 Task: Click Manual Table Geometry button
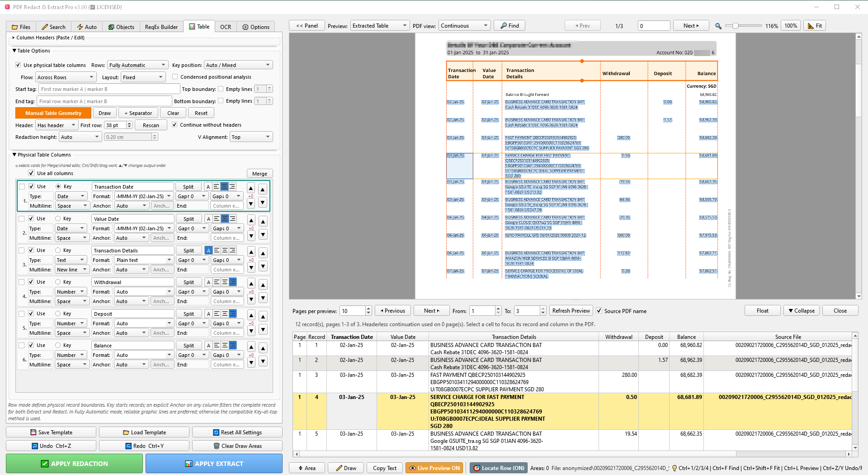(53, 113)
